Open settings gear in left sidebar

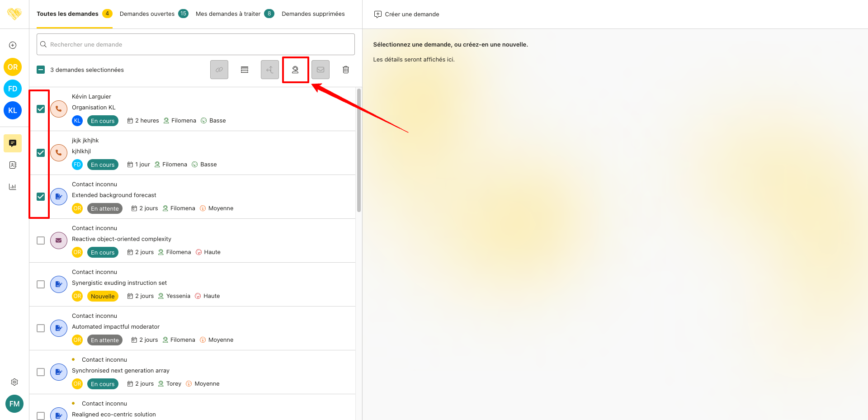[x=14, y=382]
